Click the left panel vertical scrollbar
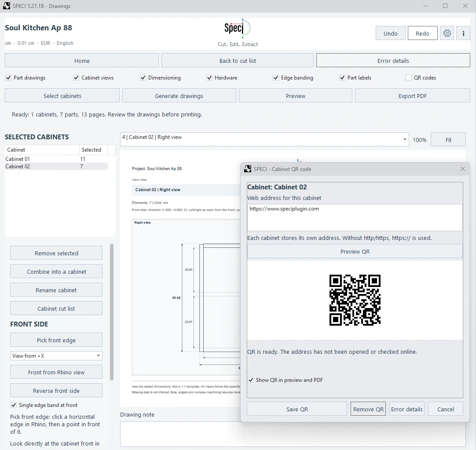Screen dimensions: 476x450 point(112,312)
